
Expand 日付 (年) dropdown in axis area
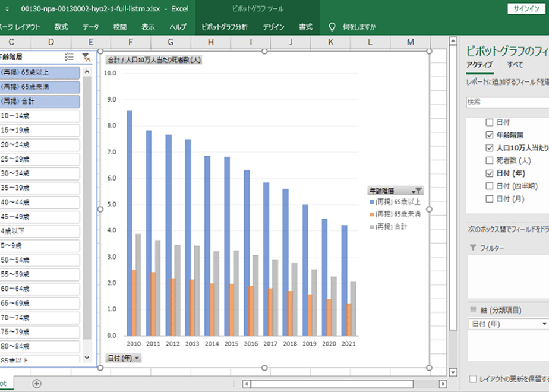544,324
